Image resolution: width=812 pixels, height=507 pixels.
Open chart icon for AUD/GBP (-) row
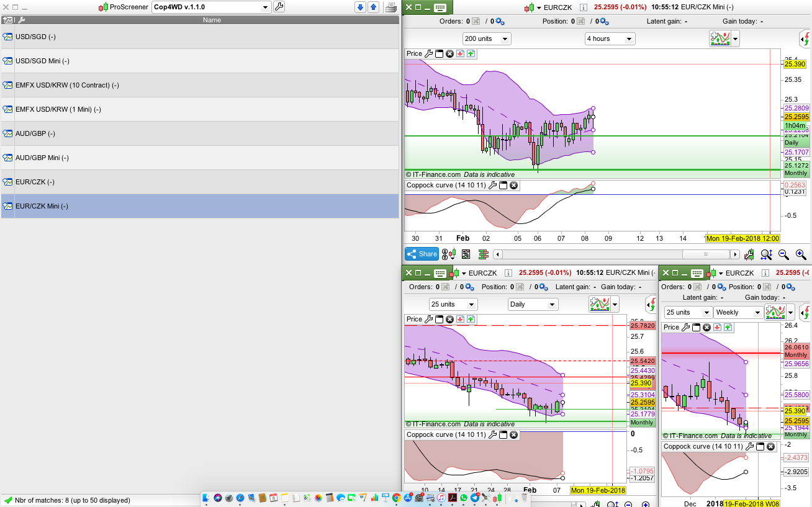[x=7, y=133]
